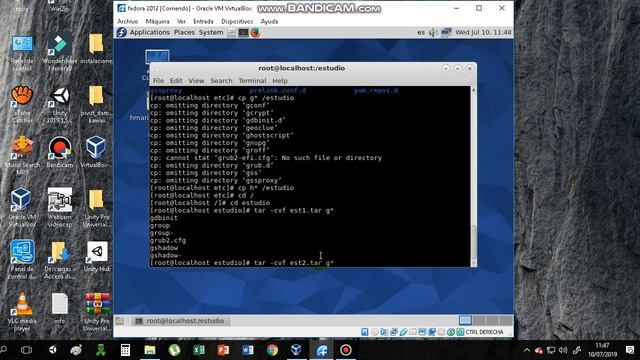Open the pivot_dam kawaii folder
Image resolution: width=640 pixels, height=360 pixels.
pyautogui.click(x=97, y=104)
